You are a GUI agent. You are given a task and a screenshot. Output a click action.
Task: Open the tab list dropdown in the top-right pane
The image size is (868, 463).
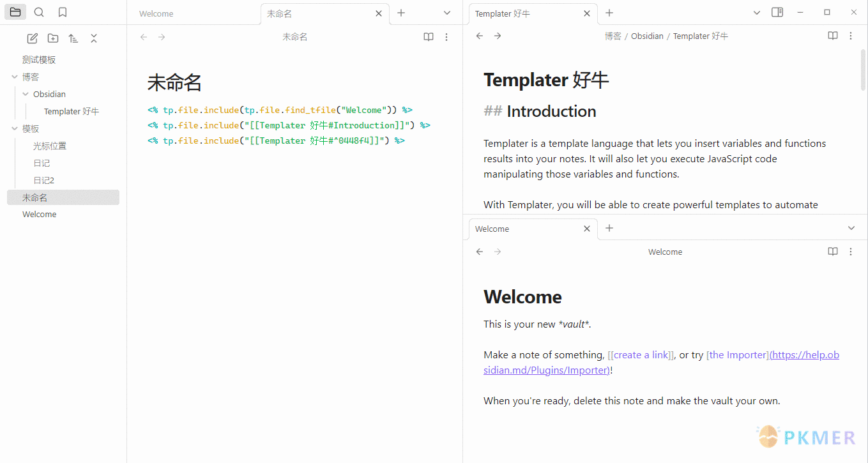[757, 13]
